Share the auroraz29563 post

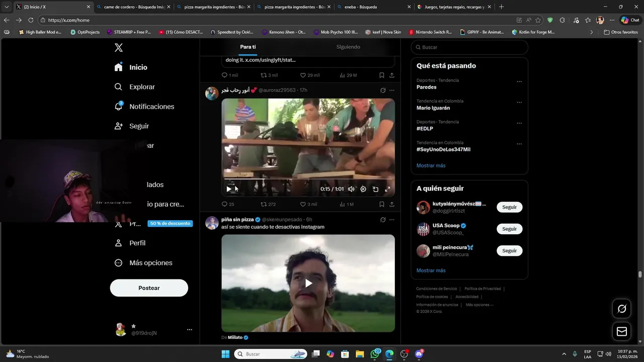tap(392, 204)
